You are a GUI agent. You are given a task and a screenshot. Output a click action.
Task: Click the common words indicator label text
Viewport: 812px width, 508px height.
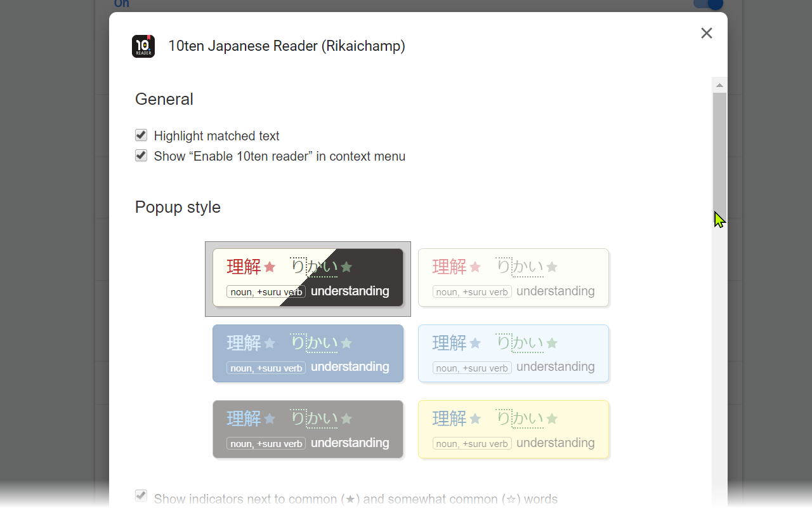click(356, 499)
